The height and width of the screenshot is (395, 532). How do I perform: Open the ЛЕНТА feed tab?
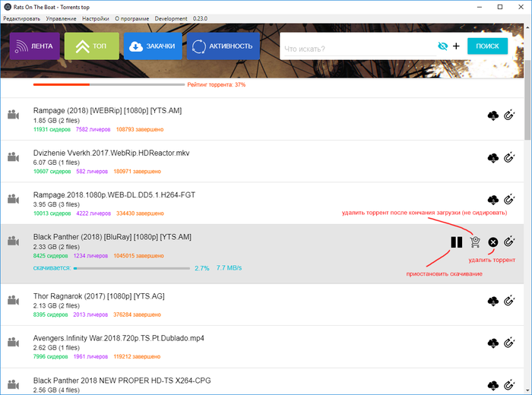35,46
